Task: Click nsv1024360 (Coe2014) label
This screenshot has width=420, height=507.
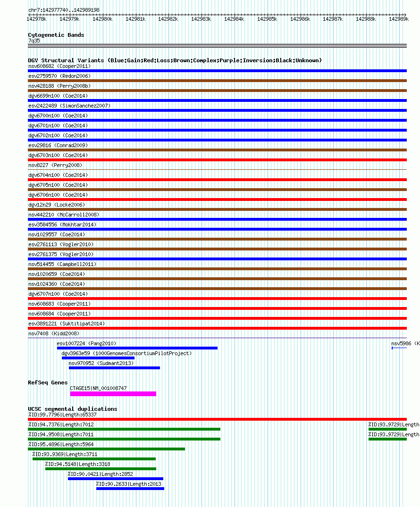Action: tap(57, 284)
